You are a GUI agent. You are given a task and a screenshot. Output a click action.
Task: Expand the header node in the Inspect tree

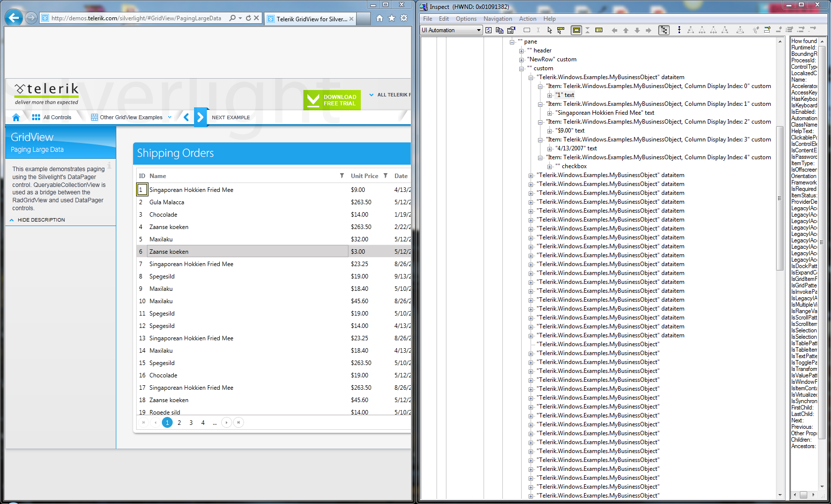point(521,51)
